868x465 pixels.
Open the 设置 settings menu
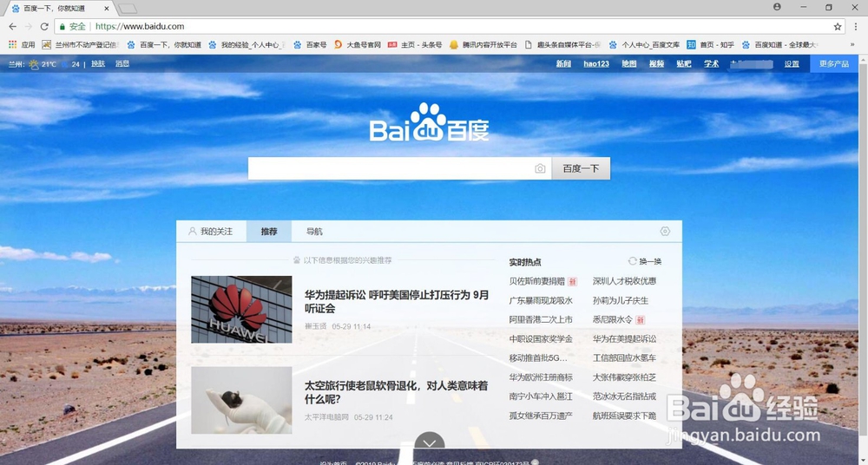click(792, 63)
